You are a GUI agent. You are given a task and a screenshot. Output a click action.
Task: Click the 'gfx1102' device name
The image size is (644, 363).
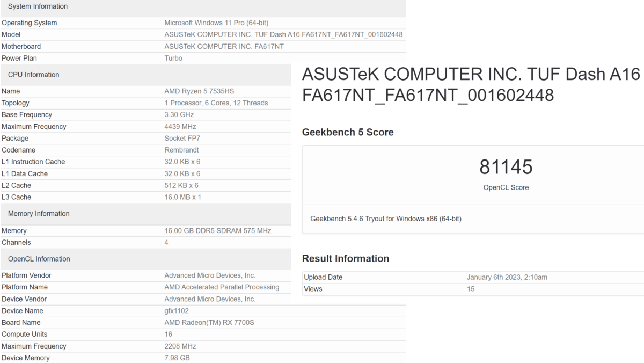click(177, 311)
